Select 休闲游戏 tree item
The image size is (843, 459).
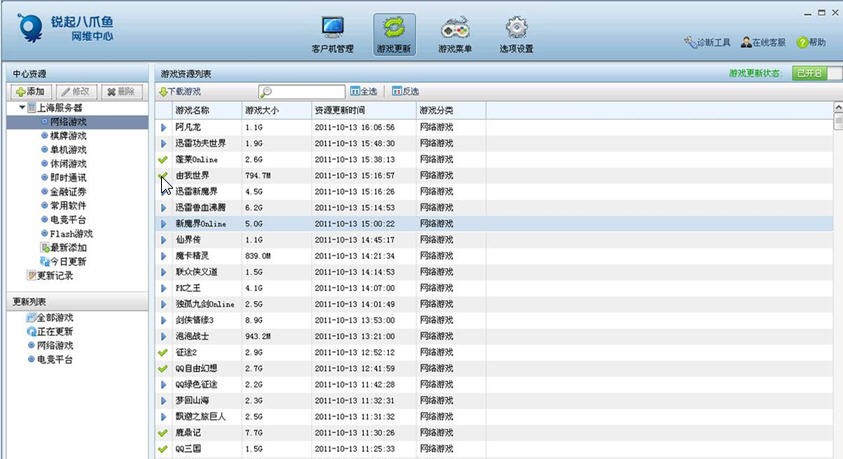pos(68,164)
